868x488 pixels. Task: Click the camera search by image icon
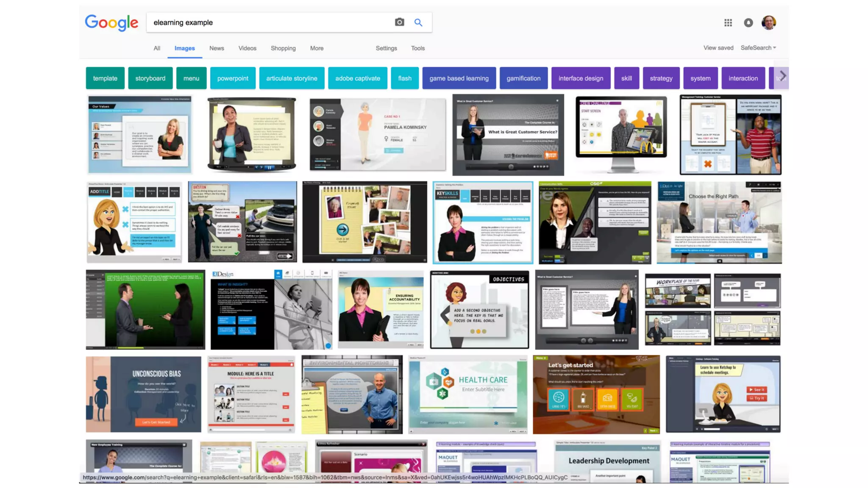[x=399, y=22]
